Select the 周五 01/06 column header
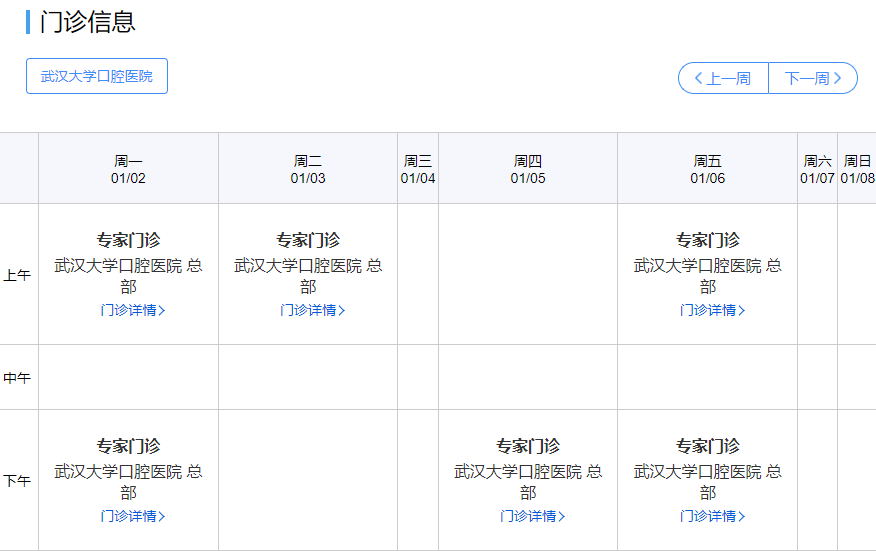 pos(708,169)
